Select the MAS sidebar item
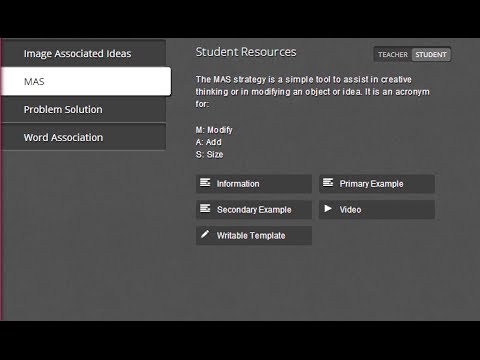The width and height of the screenshot is (480, 360). coord(86,81)
